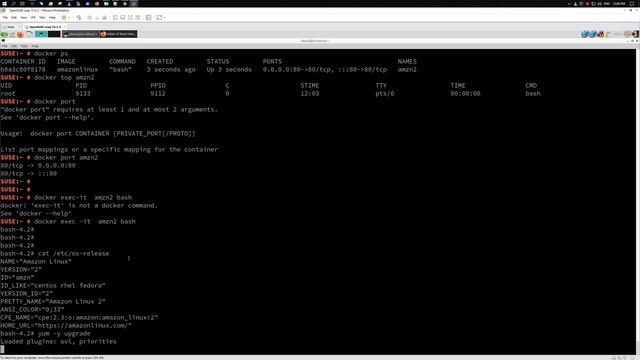
Task: Open terminal File menu
Action: point(4,46)
